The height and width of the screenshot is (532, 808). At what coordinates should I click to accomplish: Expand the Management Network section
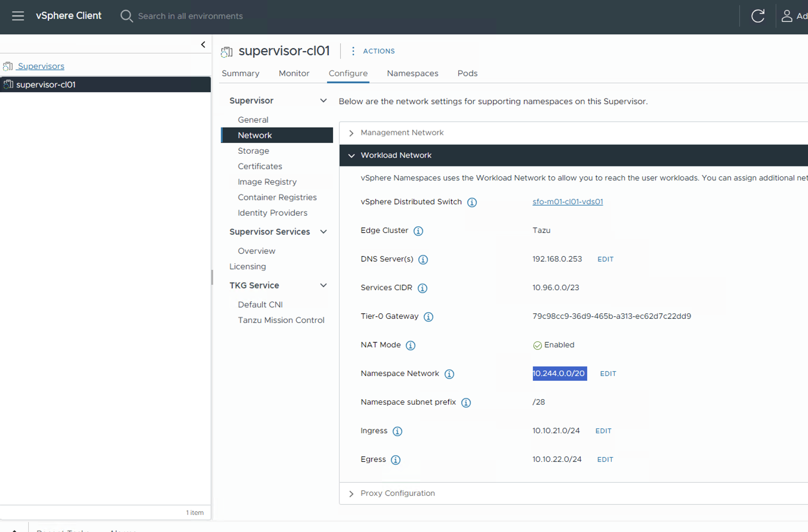click(x=351, y=133)
